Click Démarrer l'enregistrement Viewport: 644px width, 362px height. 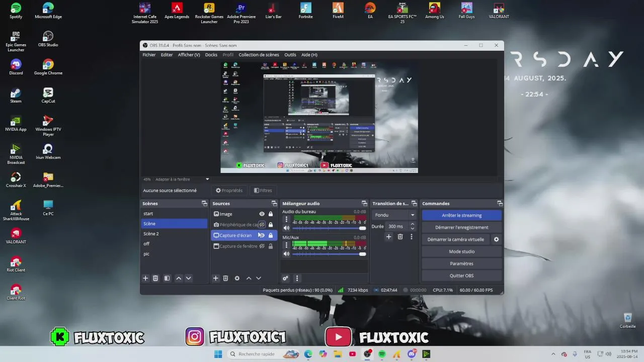tap(462, 227)
